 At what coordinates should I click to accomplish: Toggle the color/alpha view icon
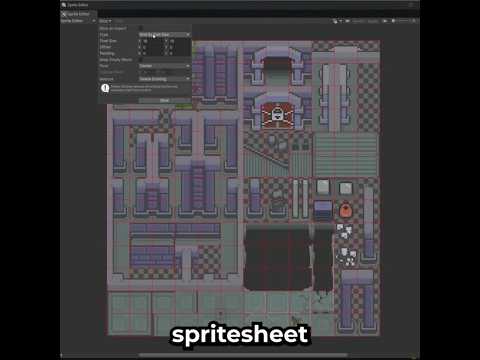tap(384, 21)
